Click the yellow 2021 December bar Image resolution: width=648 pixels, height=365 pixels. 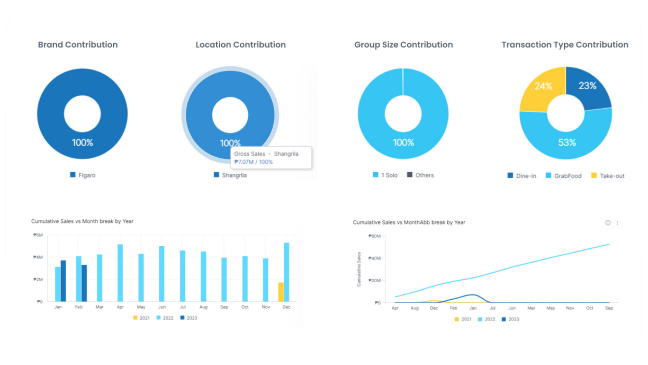[x=281, y=292]
